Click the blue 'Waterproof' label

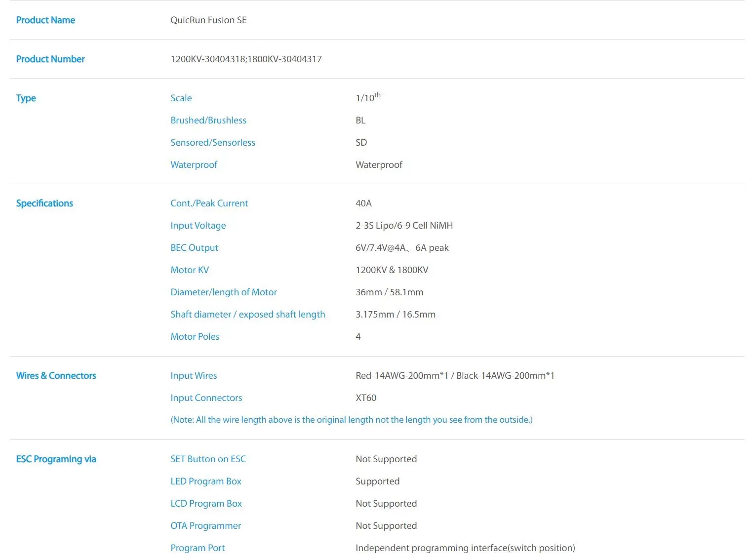(x=194, y=165)
